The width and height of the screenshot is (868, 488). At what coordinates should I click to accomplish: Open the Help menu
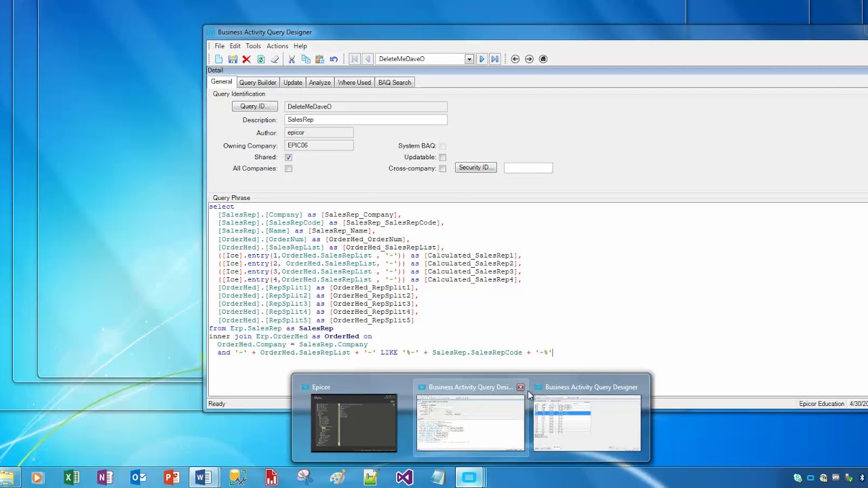[300, 46]
